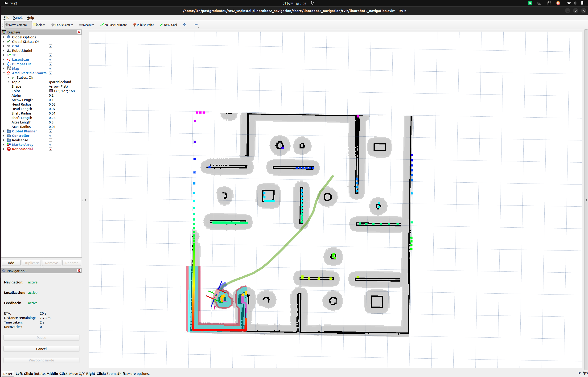Click the Pause navigation button

(41, 337)
